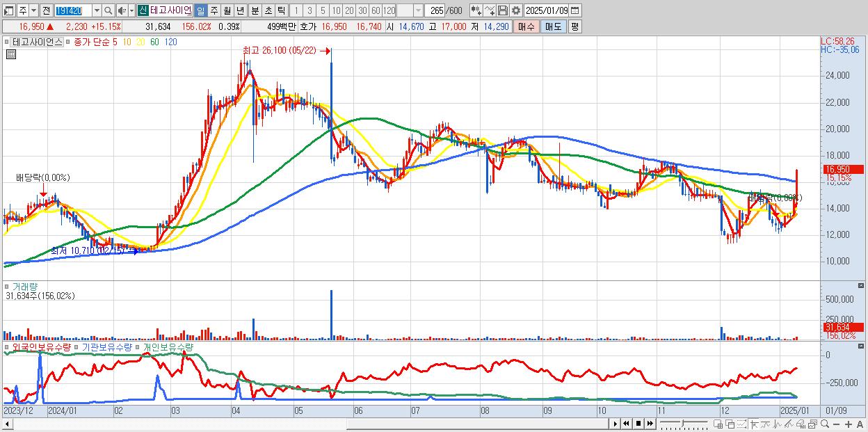Switch to the 주 weekly chart period
868x432 pixels.
tap(214, 10)
